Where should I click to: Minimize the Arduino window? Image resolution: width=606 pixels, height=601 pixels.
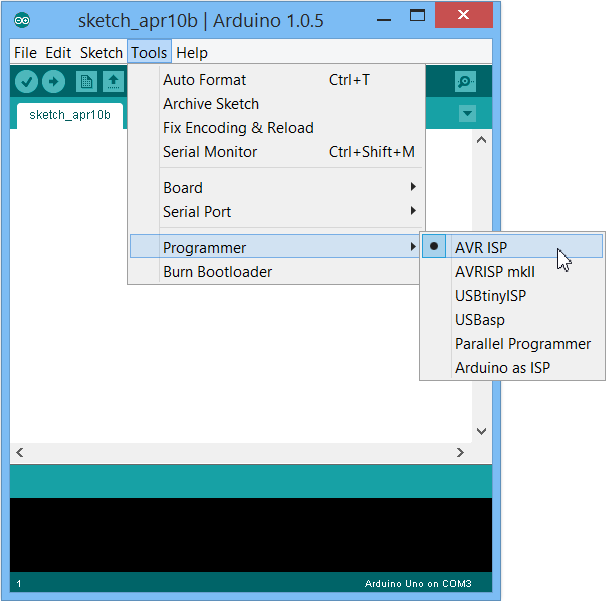384,19
